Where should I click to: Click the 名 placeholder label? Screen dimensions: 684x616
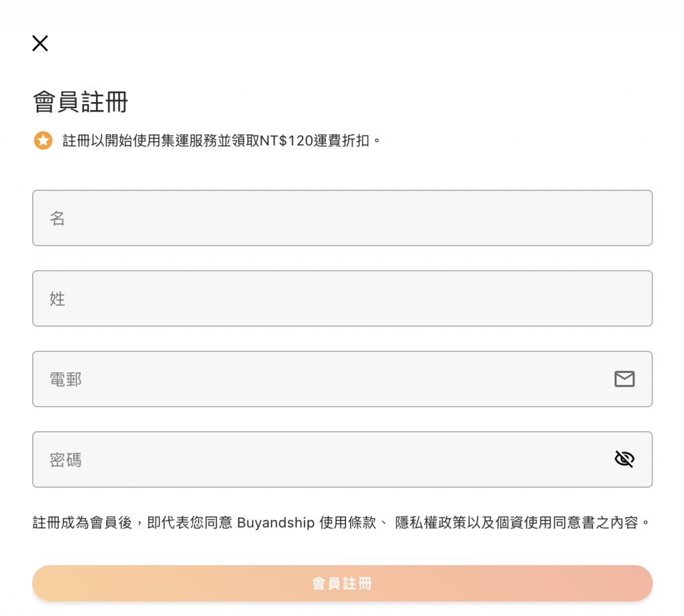pyautogui.click(x=57, y=218)
